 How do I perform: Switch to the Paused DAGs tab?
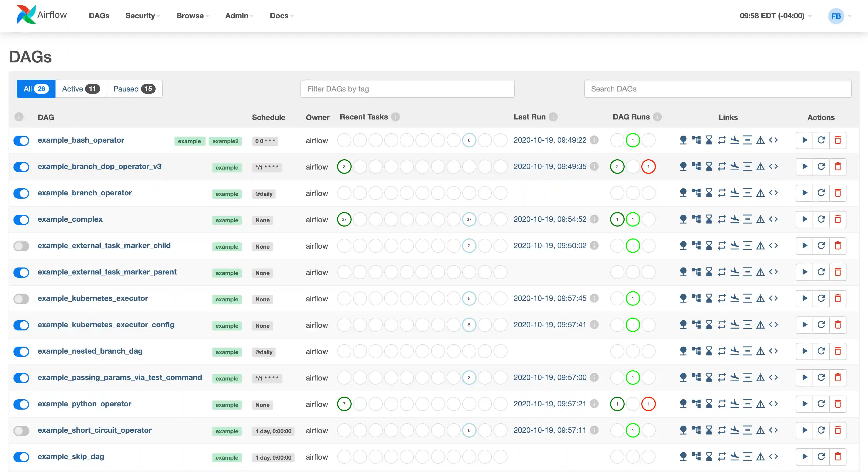pos(134,89)
